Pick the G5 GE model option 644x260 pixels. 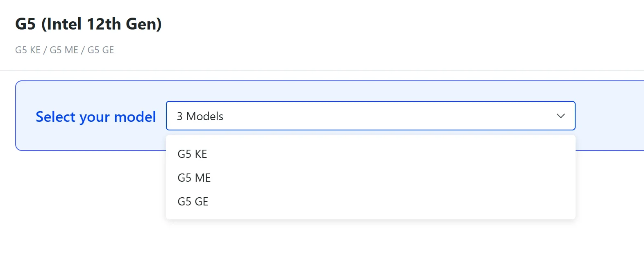pos(193,202)
